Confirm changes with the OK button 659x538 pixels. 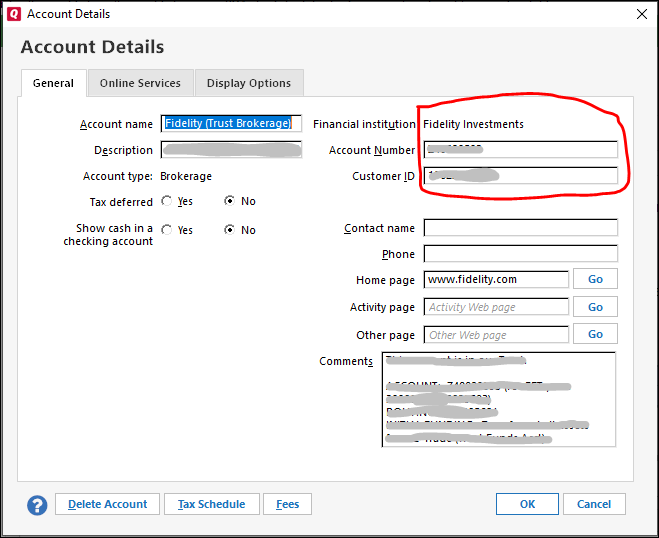pos(527,504)
